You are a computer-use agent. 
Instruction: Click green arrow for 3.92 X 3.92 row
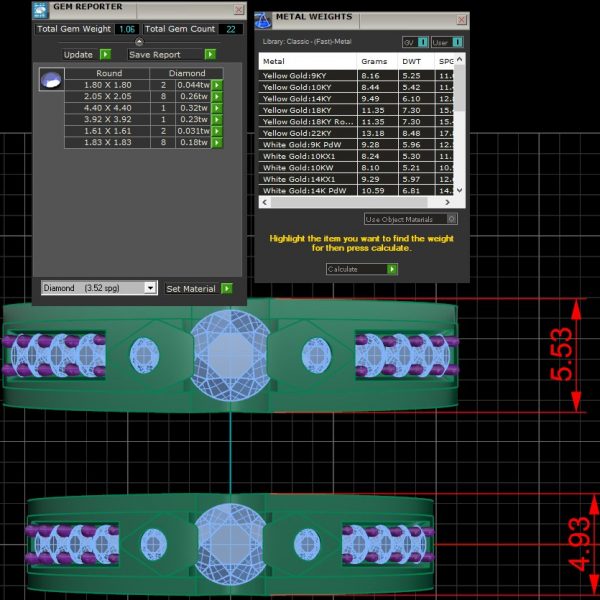click(217, 119)
